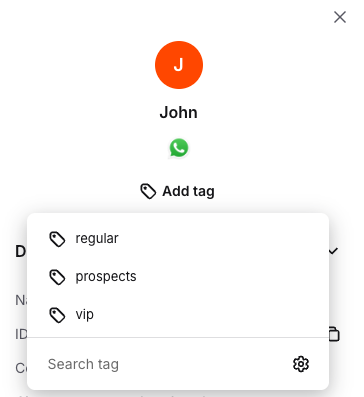Open the WhatsApp channel icon
364x397 pixels.
point(179,148)
